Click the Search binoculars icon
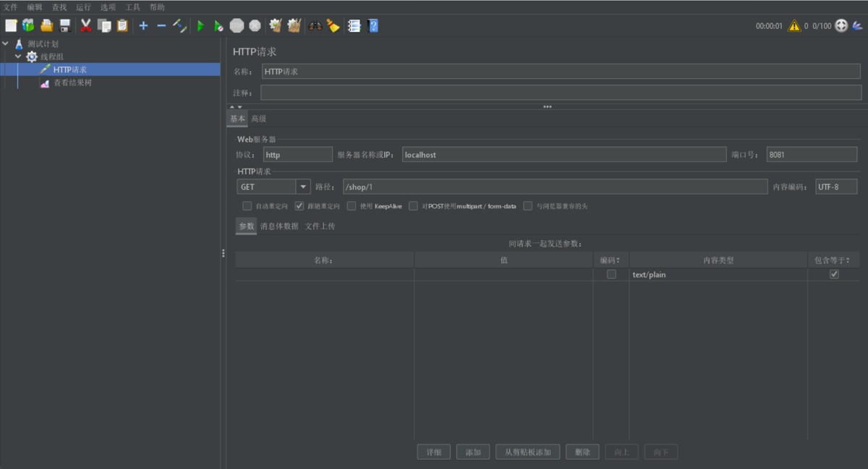The height and width of the screenshot is (469, 868). pyautogui.click(x=315, y=26)
